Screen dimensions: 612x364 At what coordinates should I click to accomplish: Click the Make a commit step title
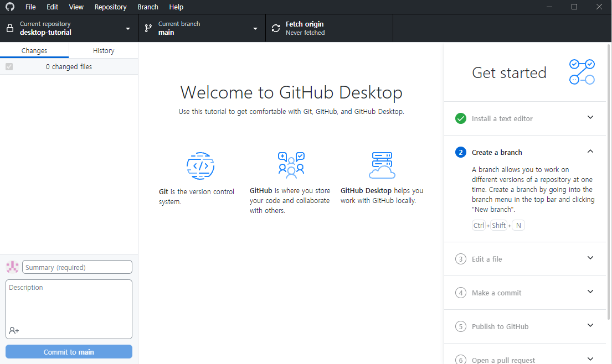click(496, 293)
